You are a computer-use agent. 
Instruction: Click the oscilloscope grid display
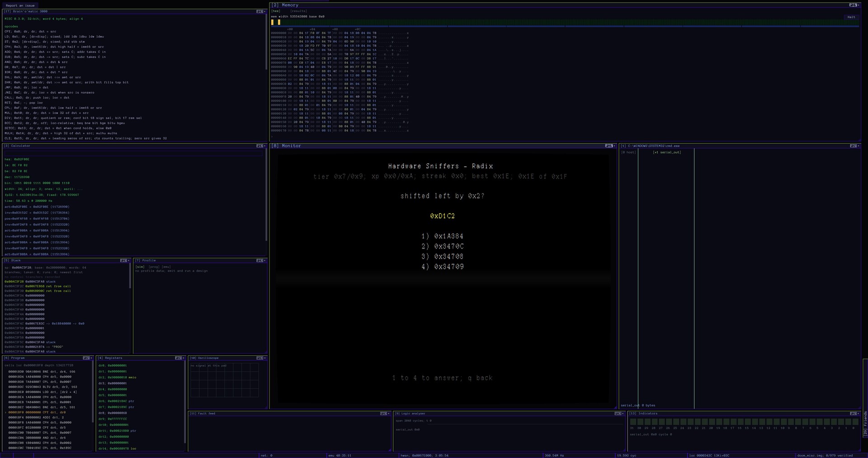(224, 380)
